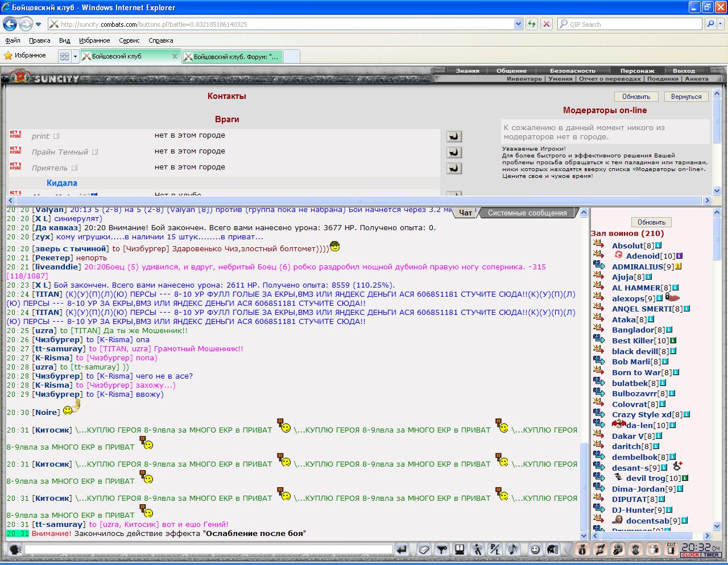Click the P/L translit icon
This screenshot has width=728, height=565.
point(495,550)
